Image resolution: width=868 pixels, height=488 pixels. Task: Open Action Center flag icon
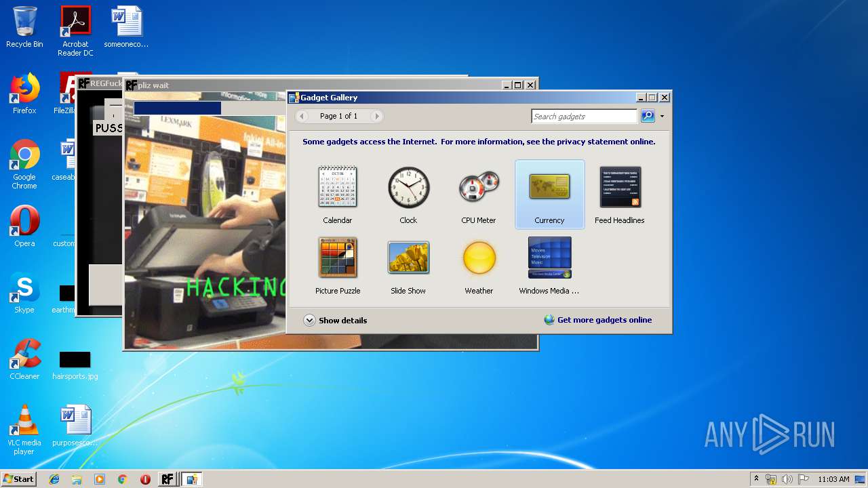804,479
